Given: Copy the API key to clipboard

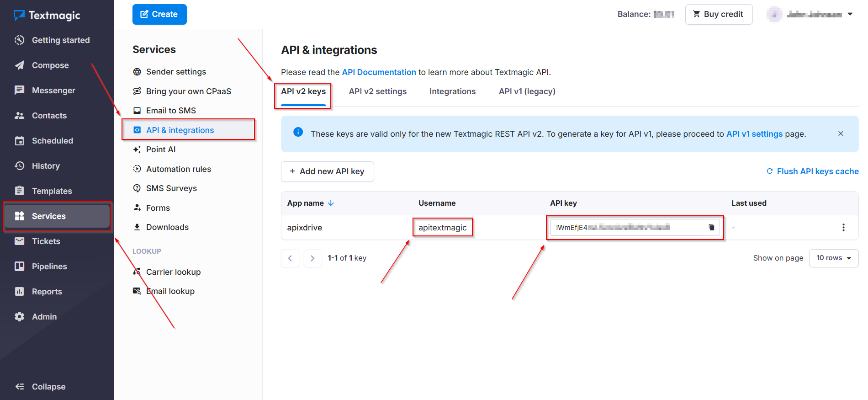Looking at the screenshot, I should (x=711, y=227).
